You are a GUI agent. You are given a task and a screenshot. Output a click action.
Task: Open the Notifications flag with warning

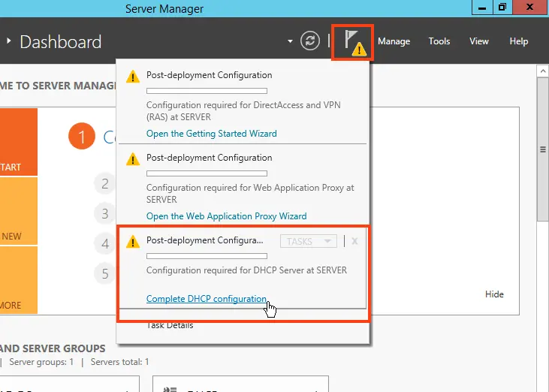354,42
